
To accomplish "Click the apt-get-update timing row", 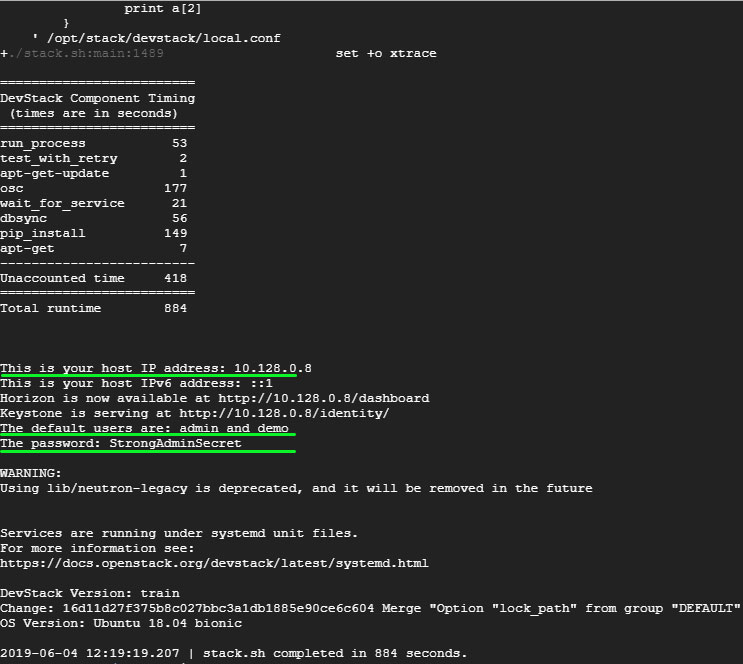I will tap(94, 173).
